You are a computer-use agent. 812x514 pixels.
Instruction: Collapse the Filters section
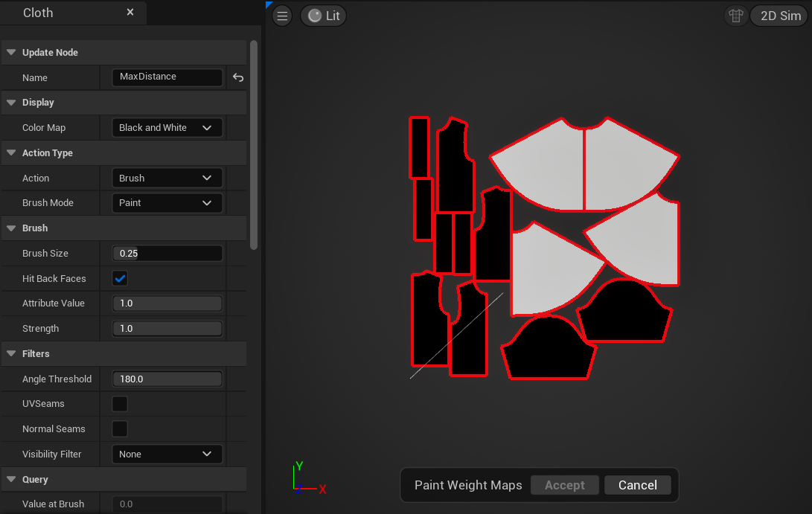[11, 354]
